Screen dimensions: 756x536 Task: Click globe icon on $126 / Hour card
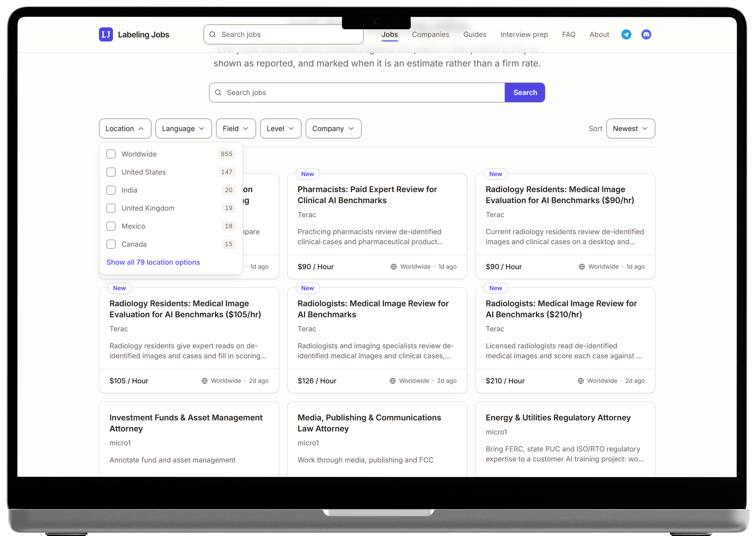pyautogui.click(x=393, y=381)
